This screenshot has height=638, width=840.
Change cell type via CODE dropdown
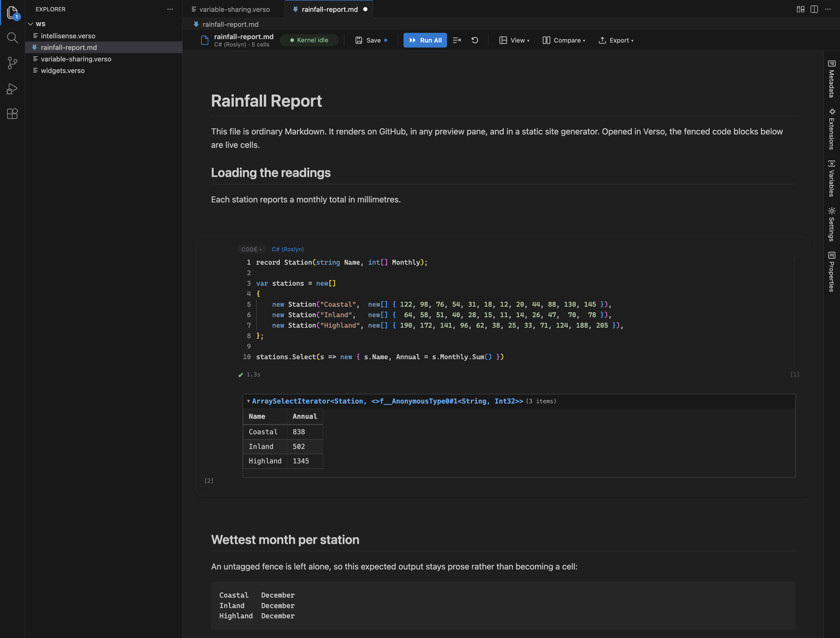(x=251, y=249)
